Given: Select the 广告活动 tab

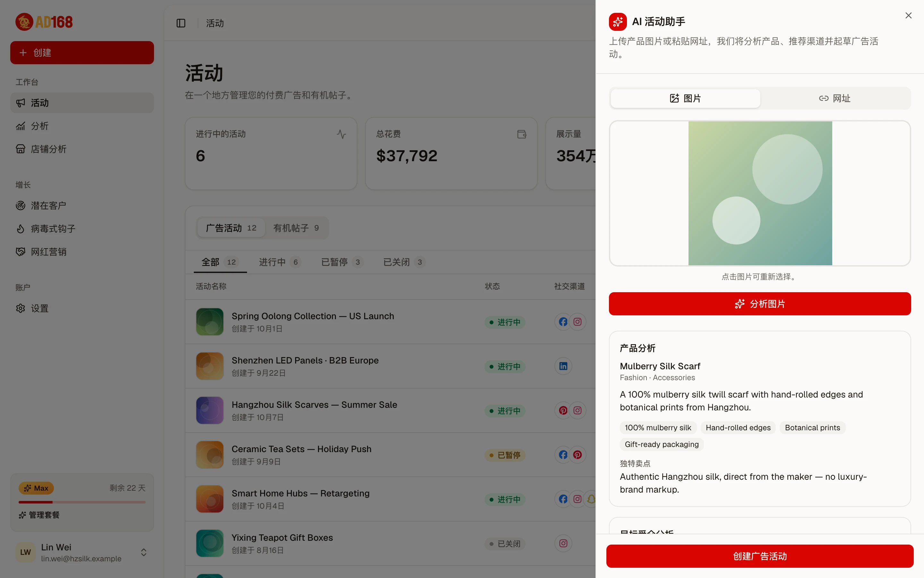Looking at the screenshot, I should (x=231, y=228).
